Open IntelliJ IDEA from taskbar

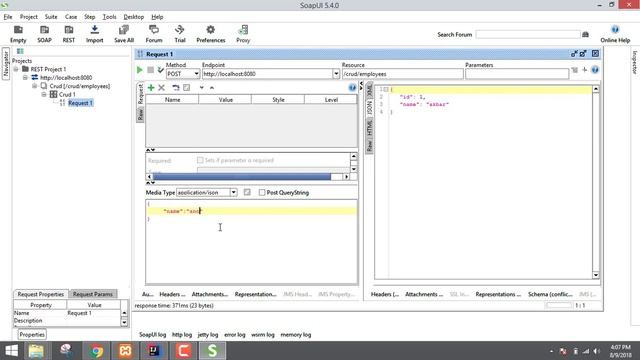tap(154, 351)
